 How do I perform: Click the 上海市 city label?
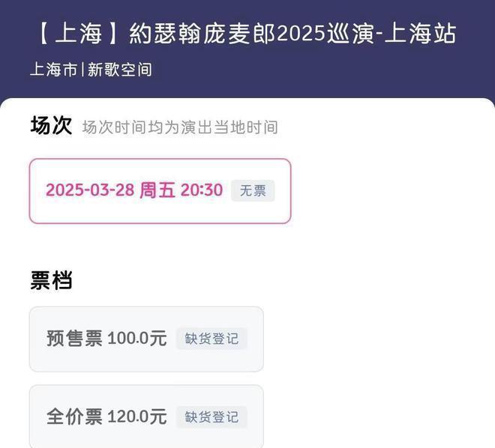point(53,70)
